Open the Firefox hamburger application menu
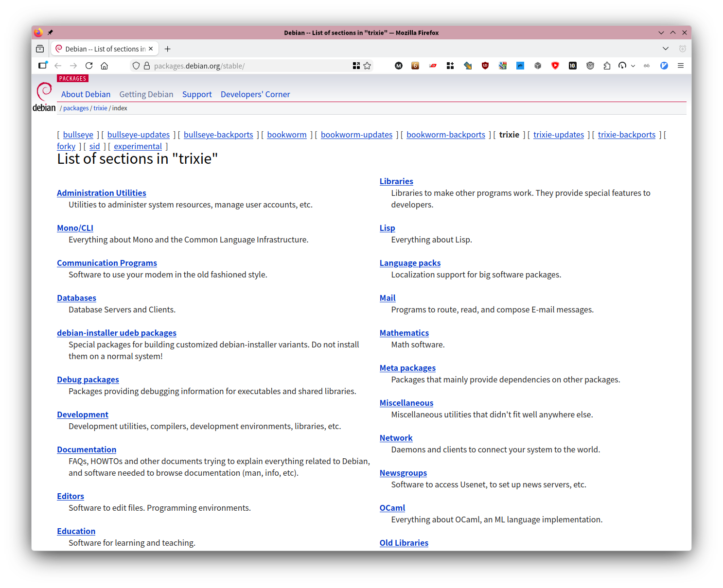Viewport: 723px width, 588px height. coord(681,66)
